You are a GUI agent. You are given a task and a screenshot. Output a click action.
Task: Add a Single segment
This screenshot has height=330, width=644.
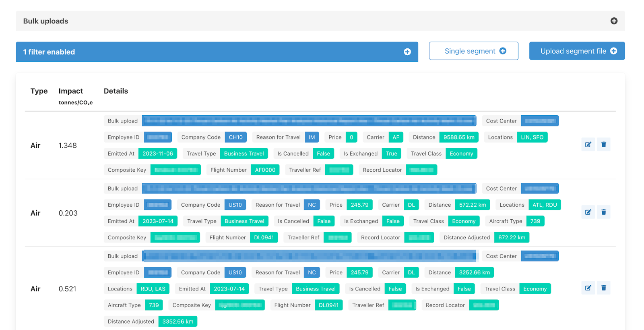point(473,51)
